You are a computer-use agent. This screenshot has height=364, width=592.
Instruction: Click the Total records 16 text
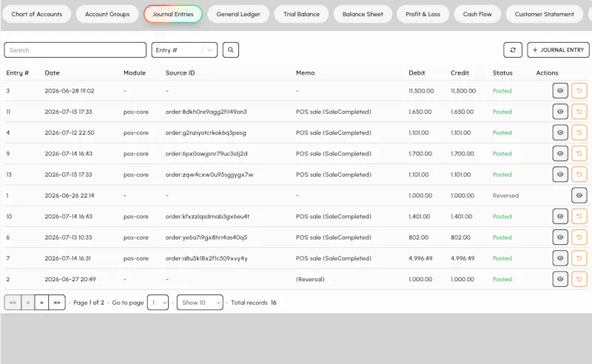tap(254, 303)
